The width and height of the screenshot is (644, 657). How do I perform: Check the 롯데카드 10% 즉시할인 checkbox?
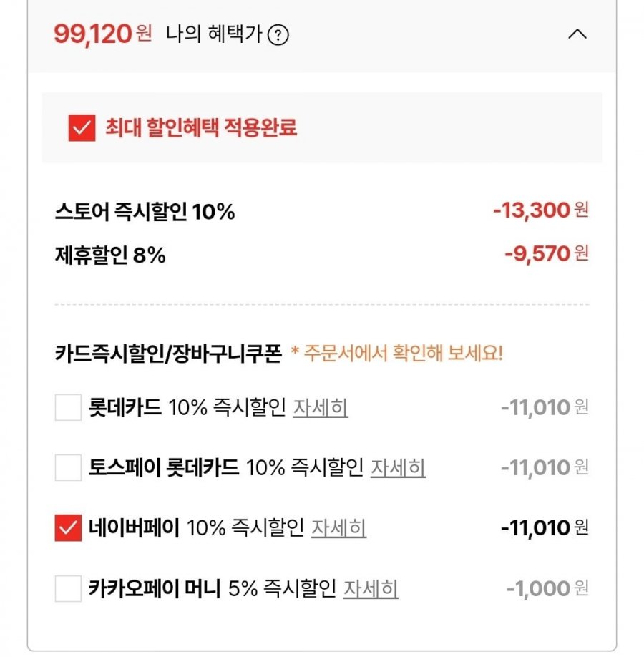(68, 408)
